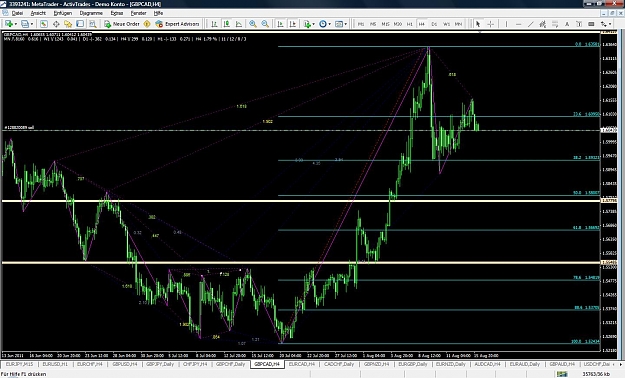
Task: Switch to the EURJPY,M15 chart tab
Action: (20, 364)
